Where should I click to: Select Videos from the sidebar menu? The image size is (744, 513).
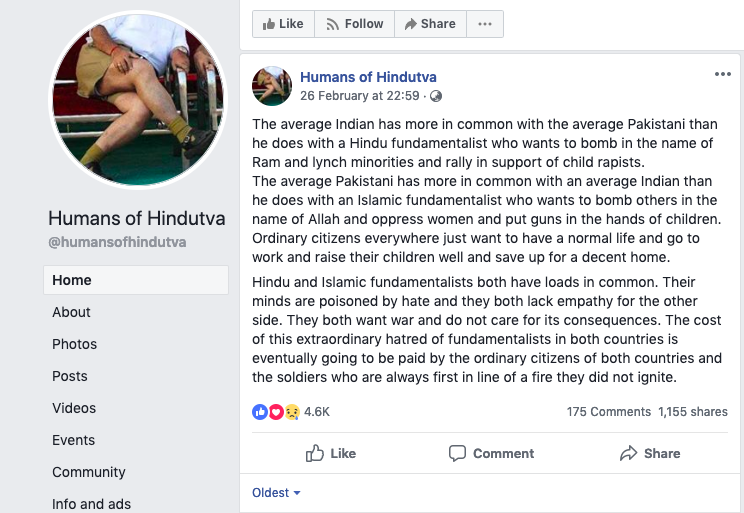tap(74, 408)
